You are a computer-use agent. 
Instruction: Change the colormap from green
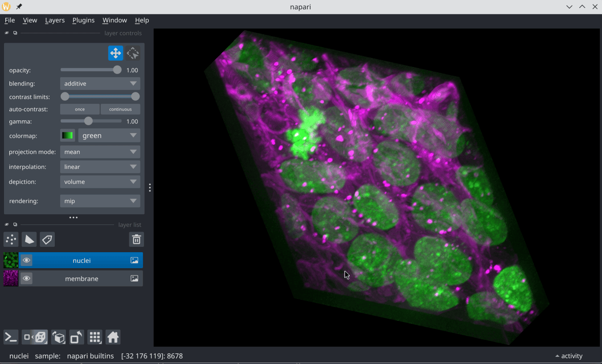[109, 135]
